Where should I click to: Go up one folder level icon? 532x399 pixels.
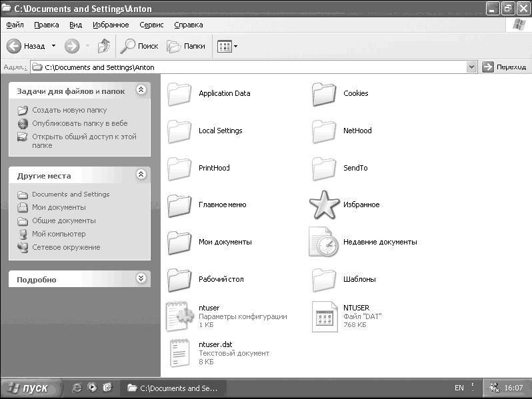point(104,46)
